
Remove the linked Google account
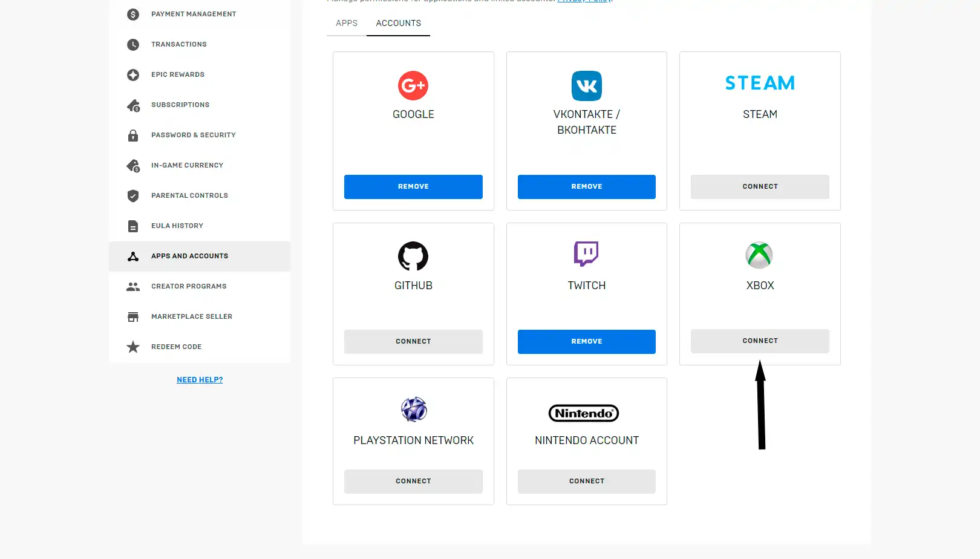click(x=413, y=186)
